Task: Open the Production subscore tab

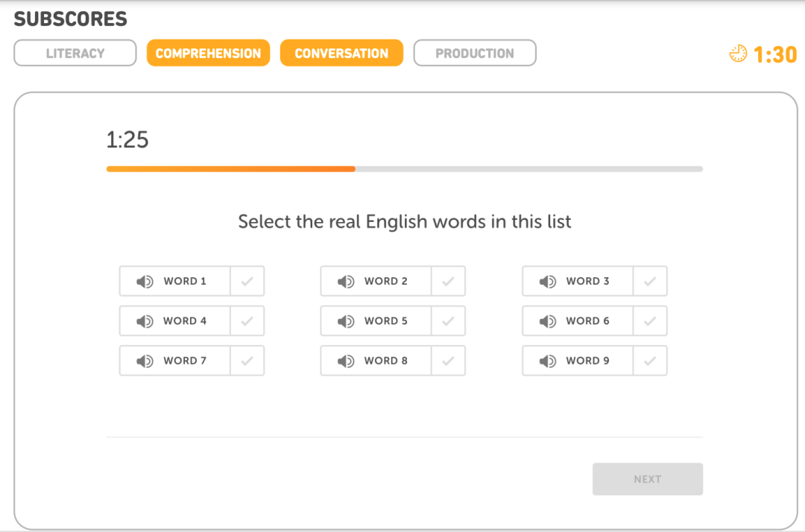Action: point(475,54)
